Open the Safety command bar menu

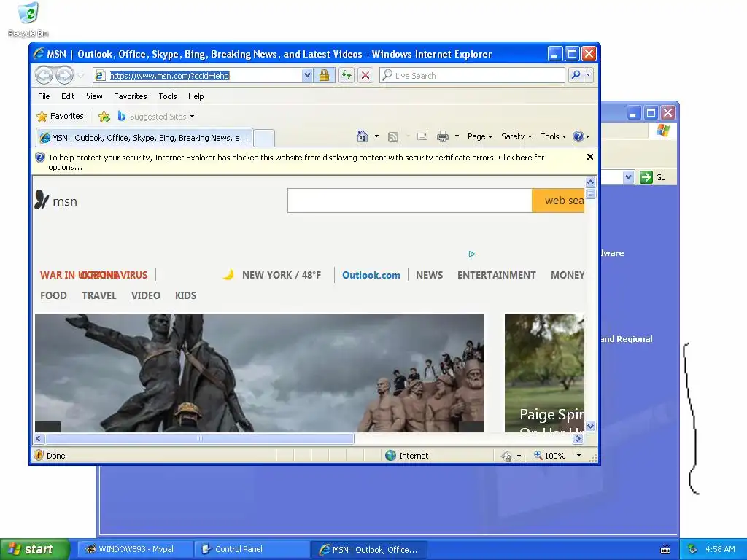pos(516,136)
